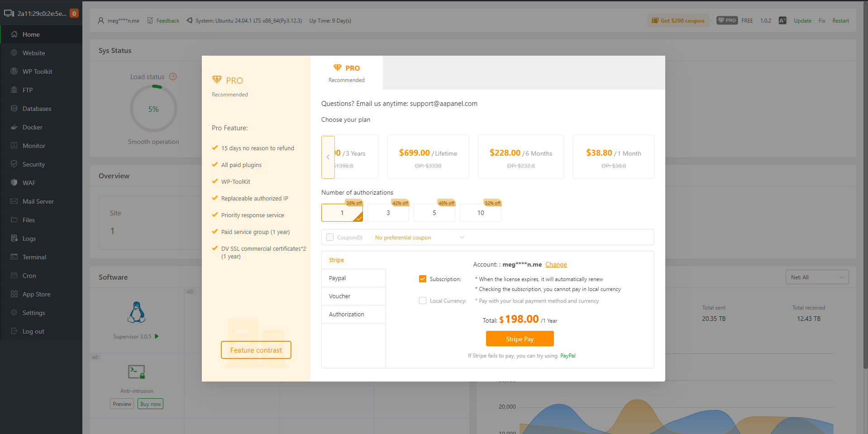Click the Settings gear icon
868x434 pixels.
14,313
